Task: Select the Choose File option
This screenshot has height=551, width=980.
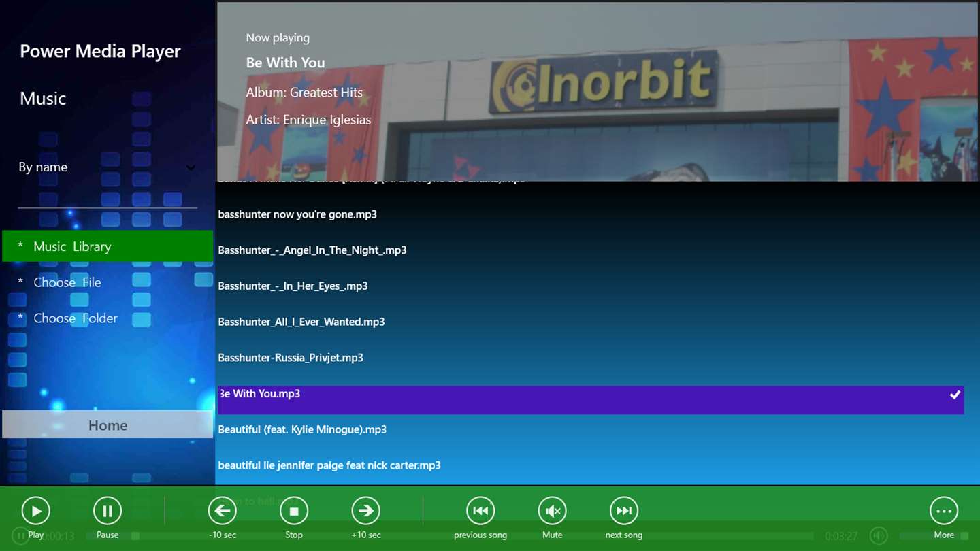Action: tap(108, 282)
